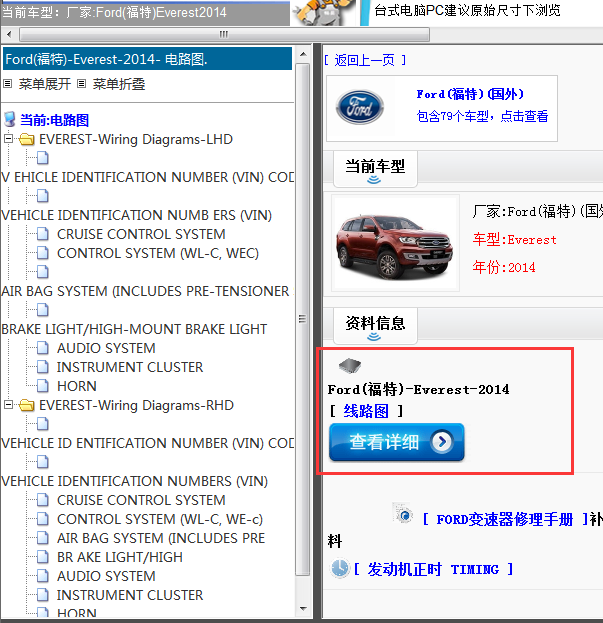Screen dimensions: 603x623
Task: Open Ford(福特)(国外) brand link
Action: [x=470, y=94]
